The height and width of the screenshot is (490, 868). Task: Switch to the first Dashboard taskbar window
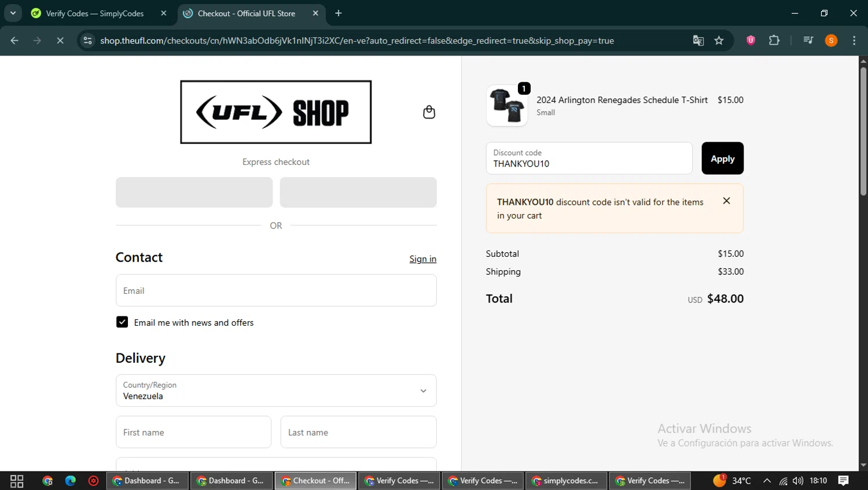pos(148,481)
